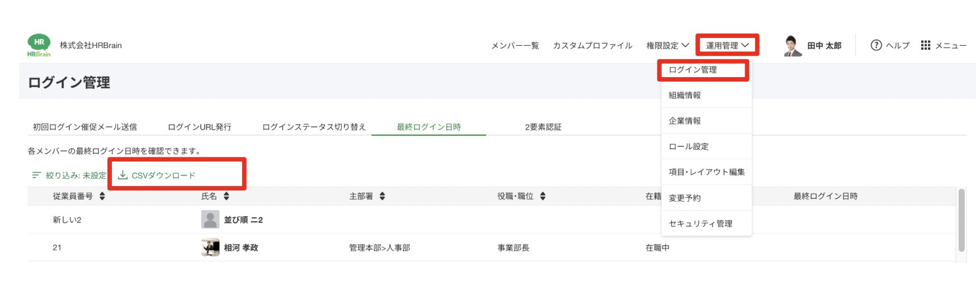Click 田中 太郎 profile avatar
980x286 pixels.
[x=792, y=46]
